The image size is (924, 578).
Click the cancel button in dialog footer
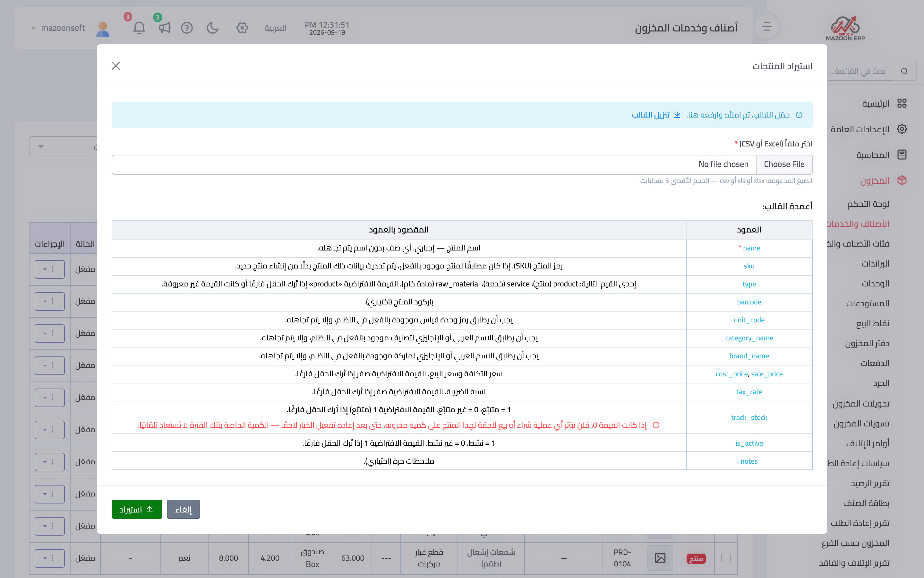pyautogui.click(x=183, y=509)
